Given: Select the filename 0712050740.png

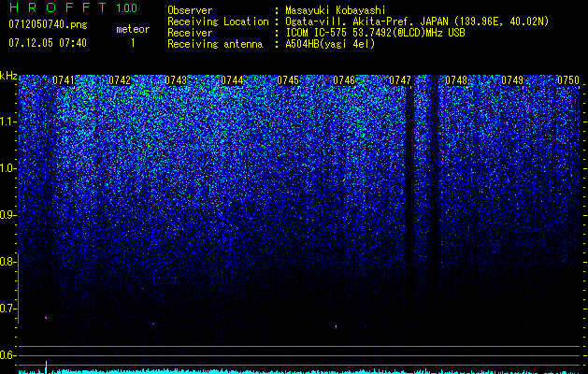Looking at the screenshot, I should tap(48, 24).
